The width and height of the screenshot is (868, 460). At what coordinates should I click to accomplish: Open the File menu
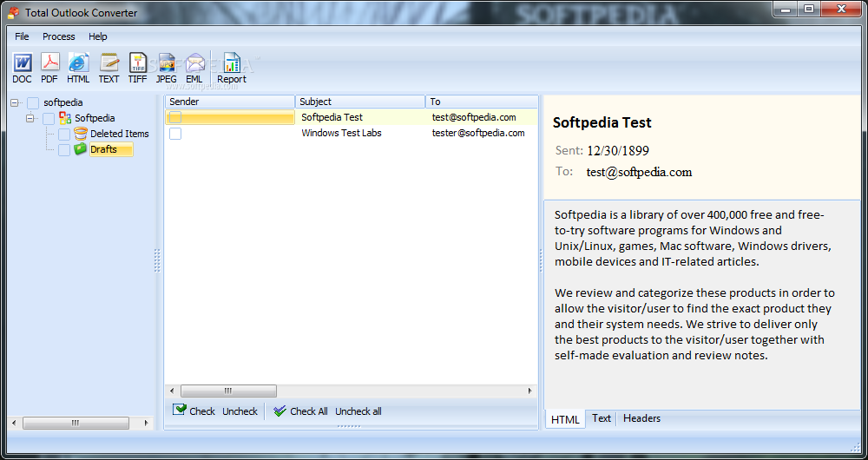tap(23, 36)
